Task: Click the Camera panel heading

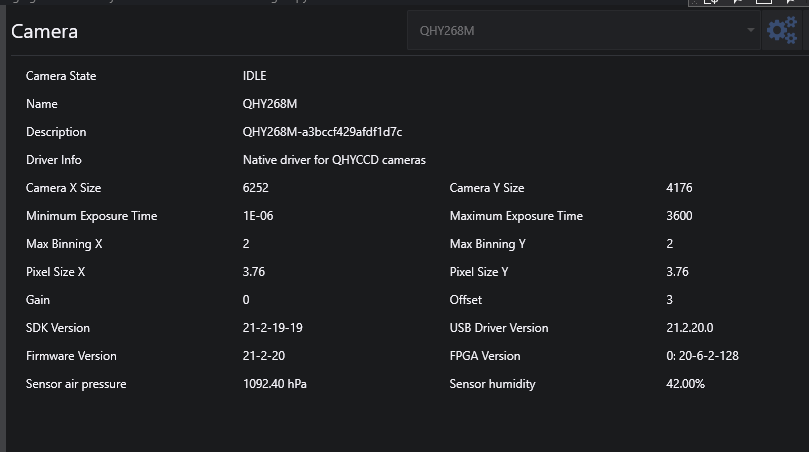Action: tap(44, 31)
